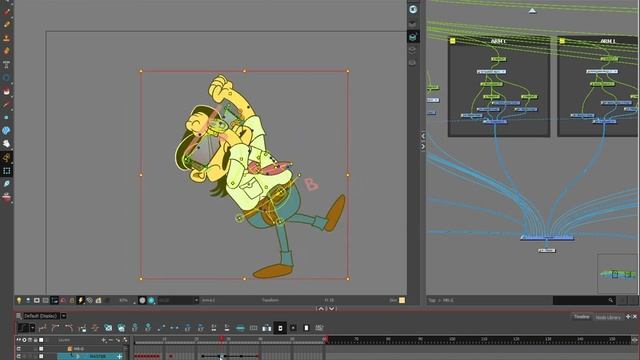Viewport: 640px width, 360px height.
Task: Click the camera icon in Camera view toolbar
Action: point(37,300)
